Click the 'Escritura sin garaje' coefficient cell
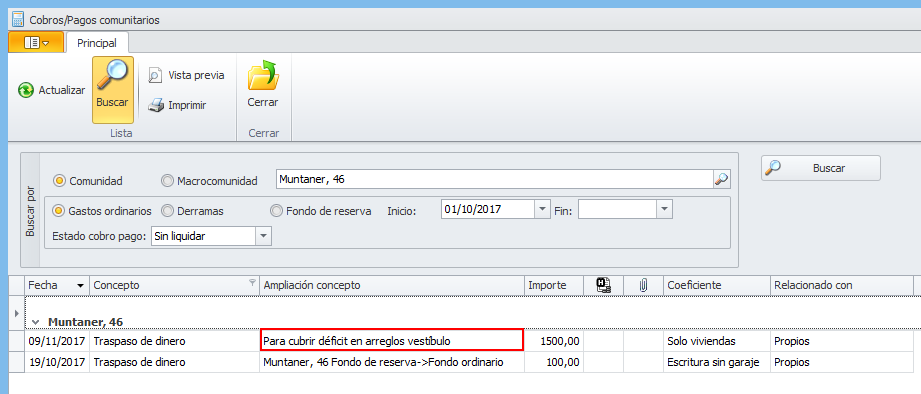Screen dimensions: 921x394 (717, 362)
